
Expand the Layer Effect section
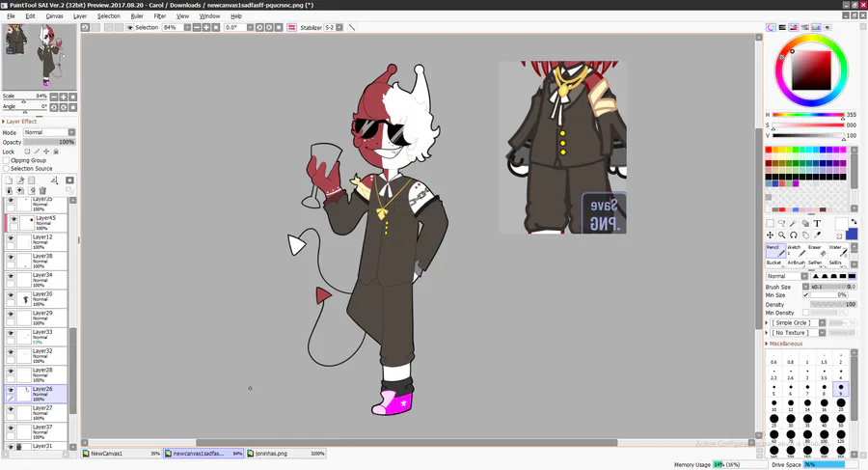(19, 122)
